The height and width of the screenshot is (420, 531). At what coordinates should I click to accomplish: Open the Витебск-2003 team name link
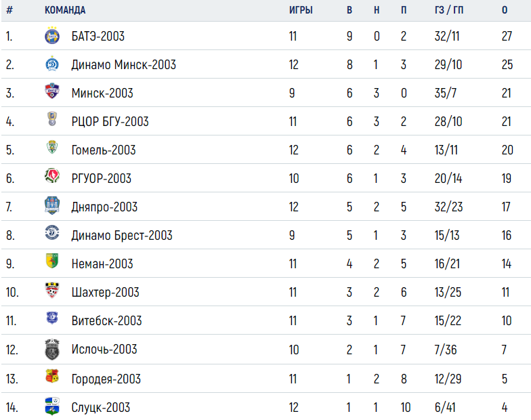point(107,321)
